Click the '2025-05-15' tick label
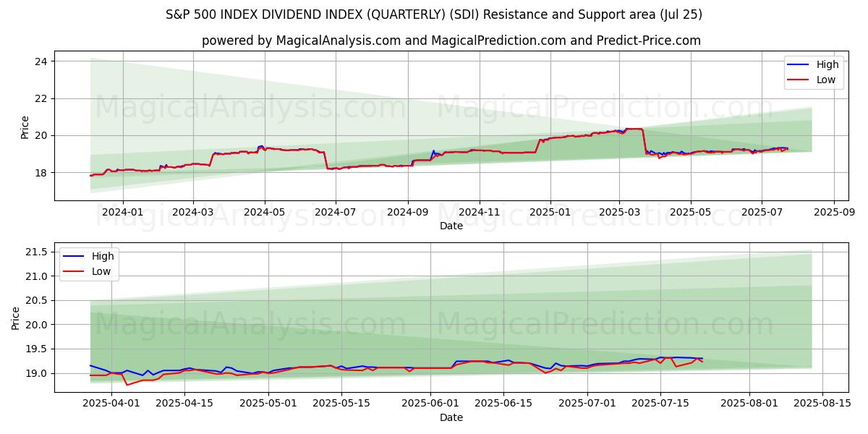Viewport: 868px width, 434px height. tap(341, 404)
